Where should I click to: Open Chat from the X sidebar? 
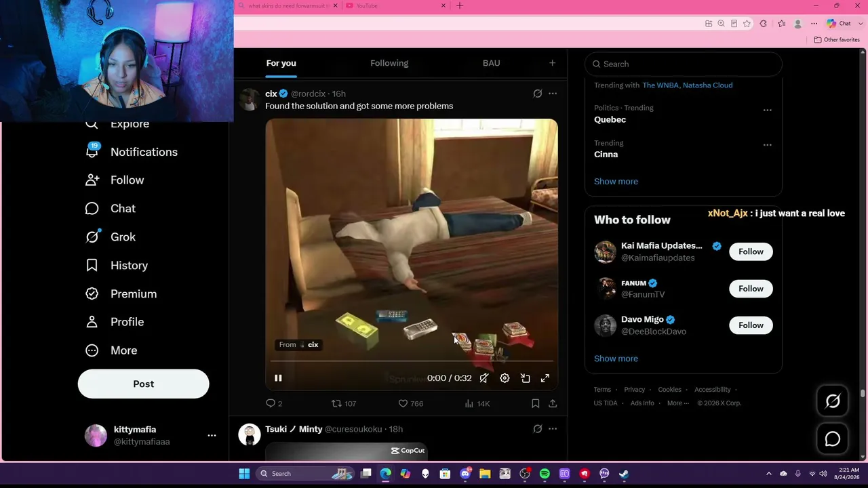point(110,209)
